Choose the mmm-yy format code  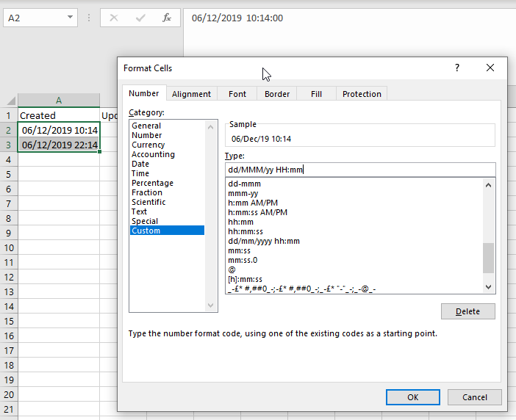click(x=354, y=193)
